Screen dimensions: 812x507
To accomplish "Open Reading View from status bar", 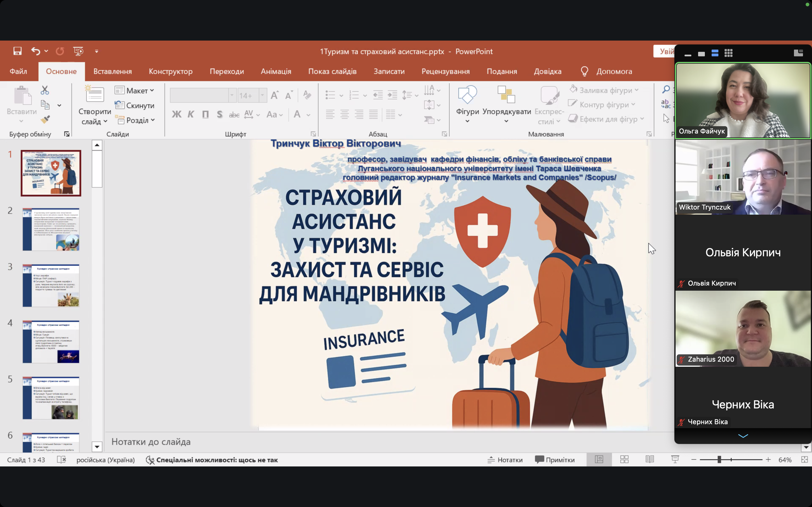I will coord(650,459).
